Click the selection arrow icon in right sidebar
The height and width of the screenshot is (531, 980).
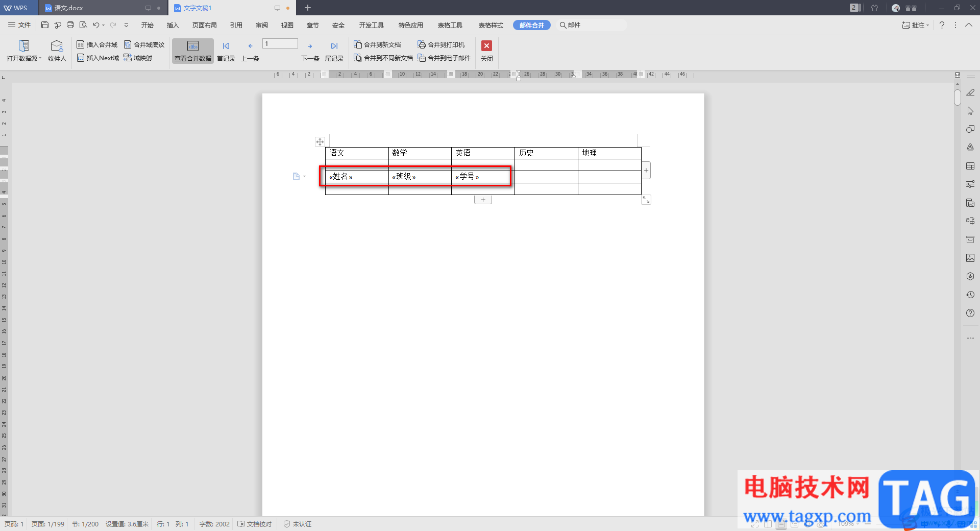point(970,111)
